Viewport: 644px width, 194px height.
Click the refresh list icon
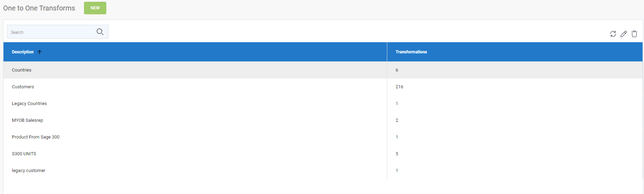tap(613, 34)
